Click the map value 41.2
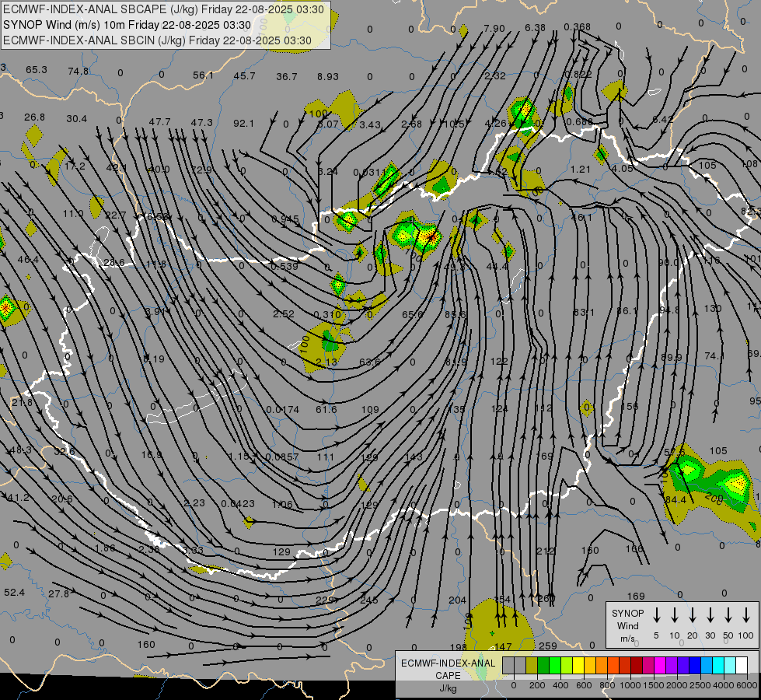Image resolution: width=761 pixels, height=700 pixels. [x=19, y=498]
